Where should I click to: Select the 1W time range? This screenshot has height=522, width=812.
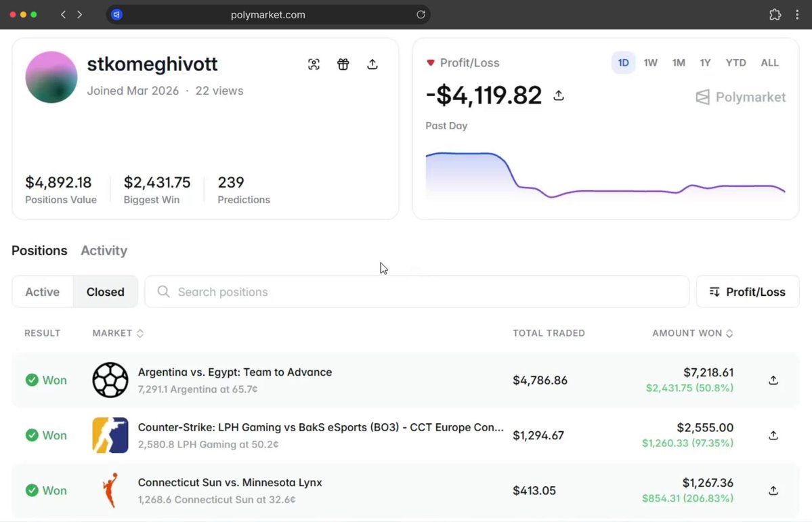650,63
